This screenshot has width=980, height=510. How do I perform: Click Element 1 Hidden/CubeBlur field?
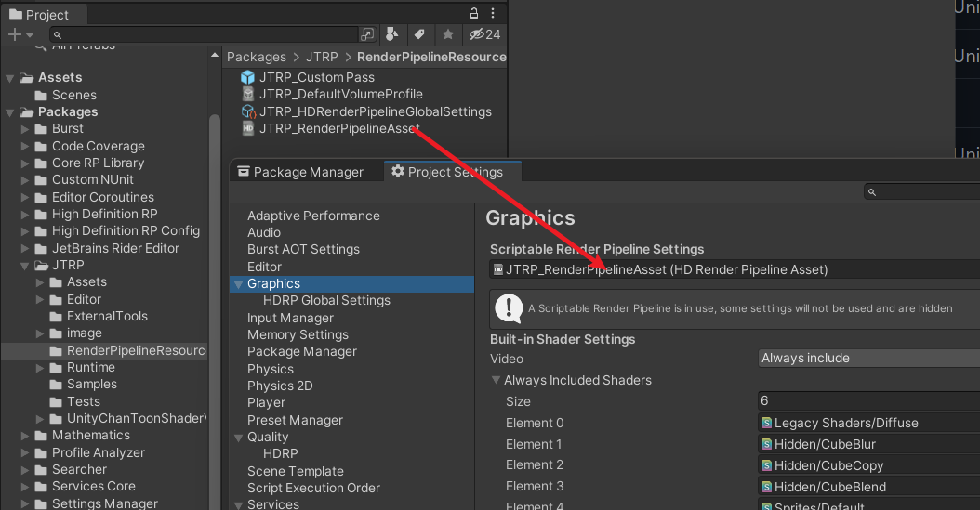click(868, 444)
